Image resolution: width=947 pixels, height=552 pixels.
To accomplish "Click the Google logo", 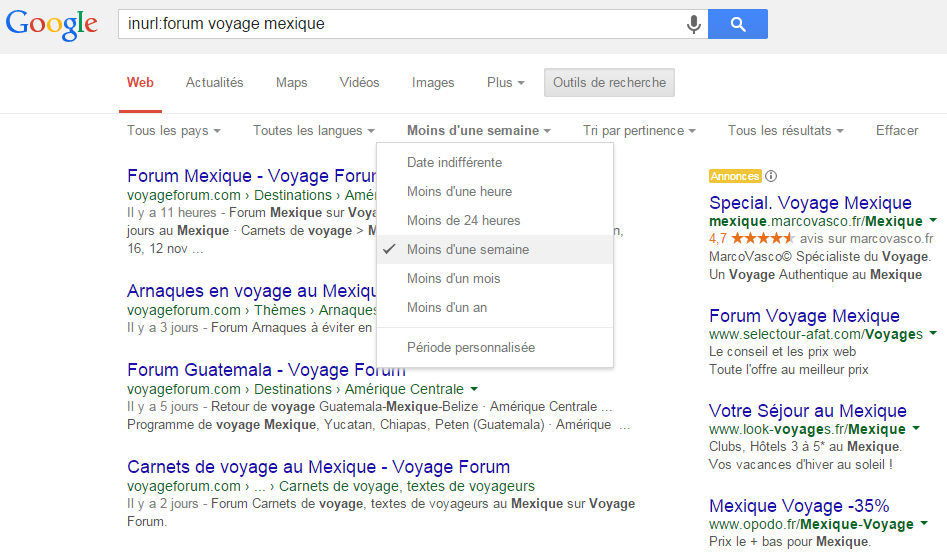I will pos(51,24).
